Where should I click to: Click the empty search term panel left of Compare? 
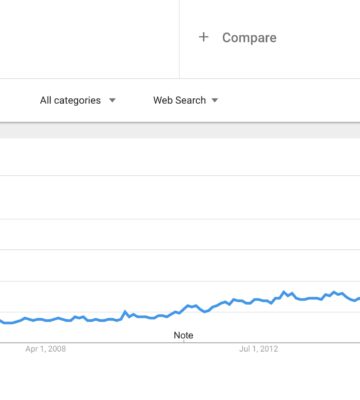pyautogui.click(x=89, y=39)
